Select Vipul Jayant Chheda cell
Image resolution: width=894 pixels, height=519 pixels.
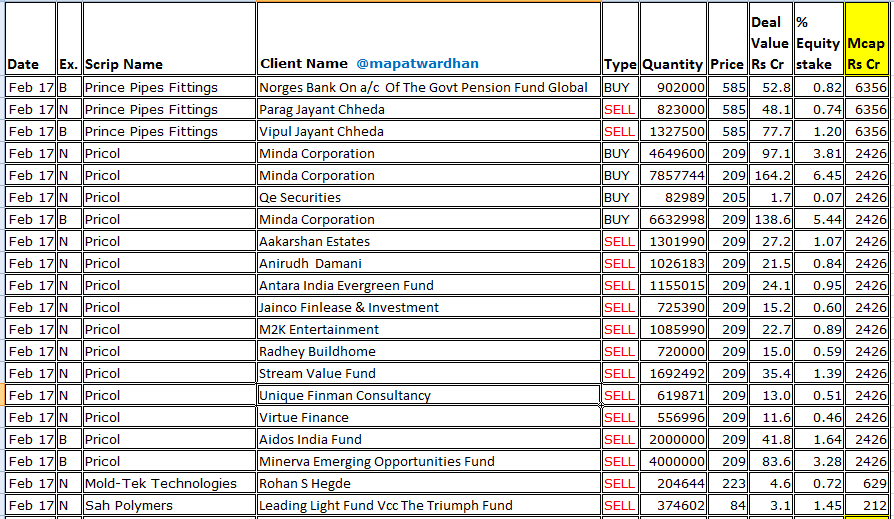(x=429, y=131)
